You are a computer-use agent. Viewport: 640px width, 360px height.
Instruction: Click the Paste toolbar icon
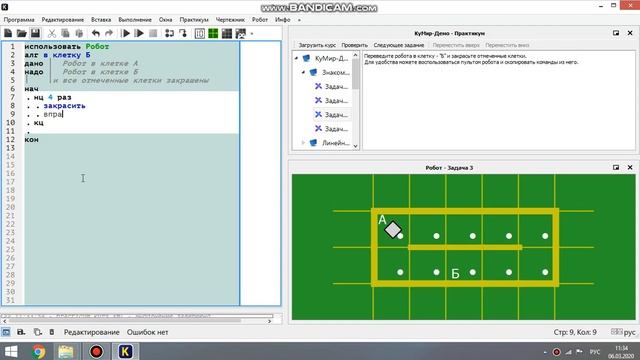pos(79,33)
